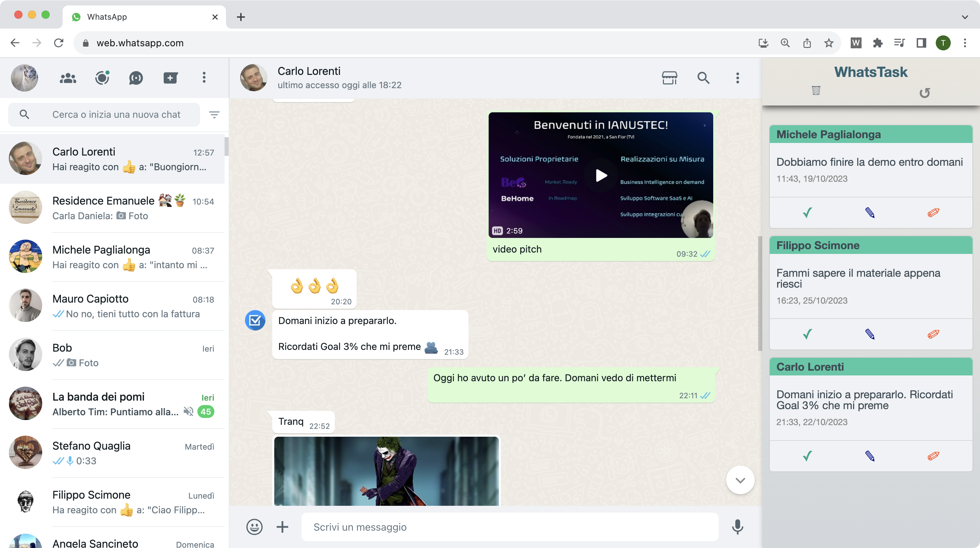Click the chat list scrollbar
980x548 pixels.
226,146
